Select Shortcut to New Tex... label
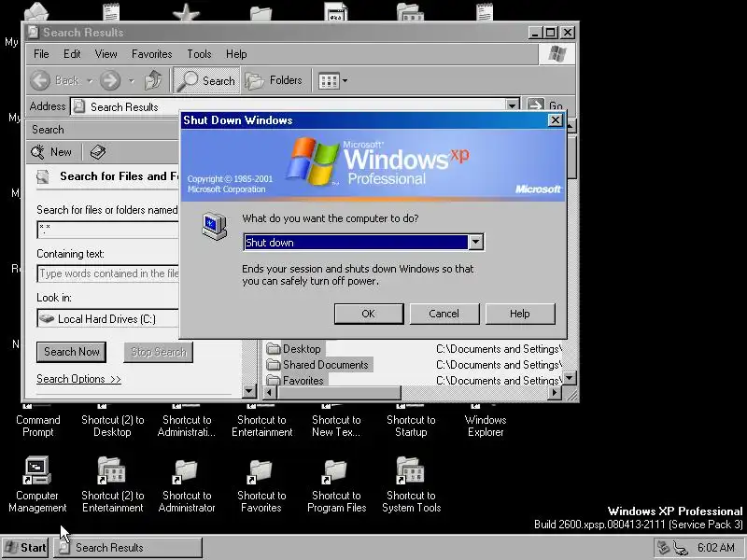Screen dimensions: 747x560 (x=336, y=427)
